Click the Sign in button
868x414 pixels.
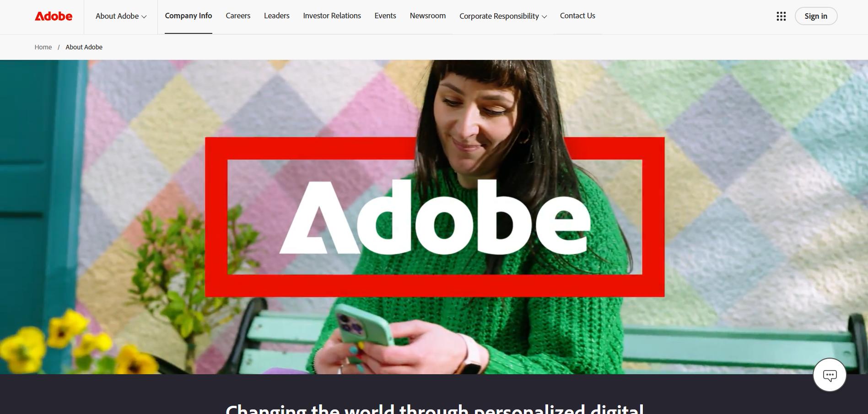tap(816, 16)
